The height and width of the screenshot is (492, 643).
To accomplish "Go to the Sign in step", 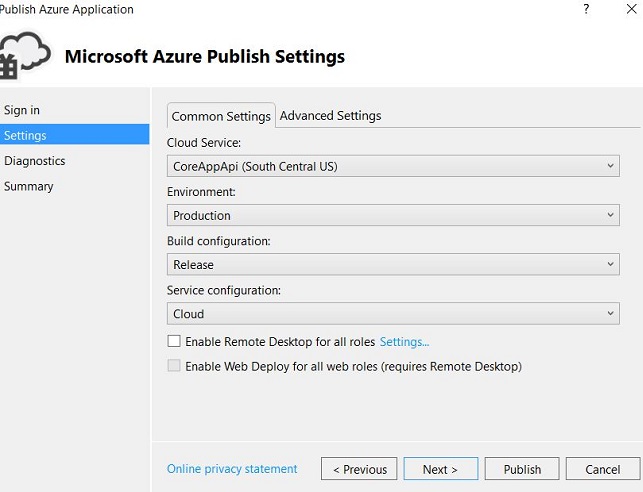I will click(22, 110).
